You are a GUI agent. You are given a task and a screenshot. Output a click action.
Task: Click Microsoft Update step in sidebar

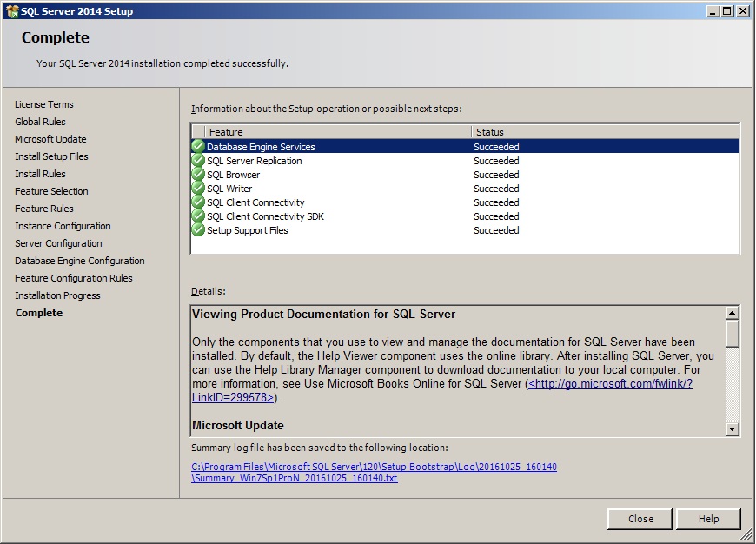50,139
